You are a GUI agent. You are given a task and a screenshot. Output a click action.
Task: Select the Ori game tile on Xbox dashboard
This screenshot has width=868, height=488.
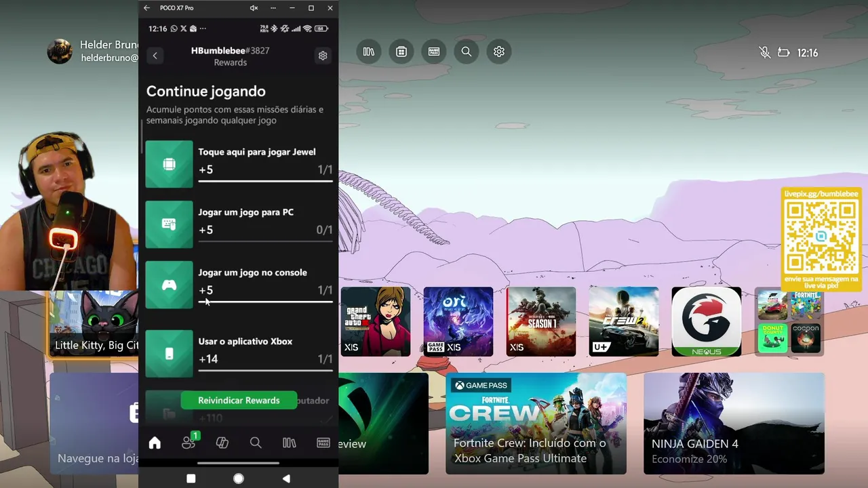458,321
